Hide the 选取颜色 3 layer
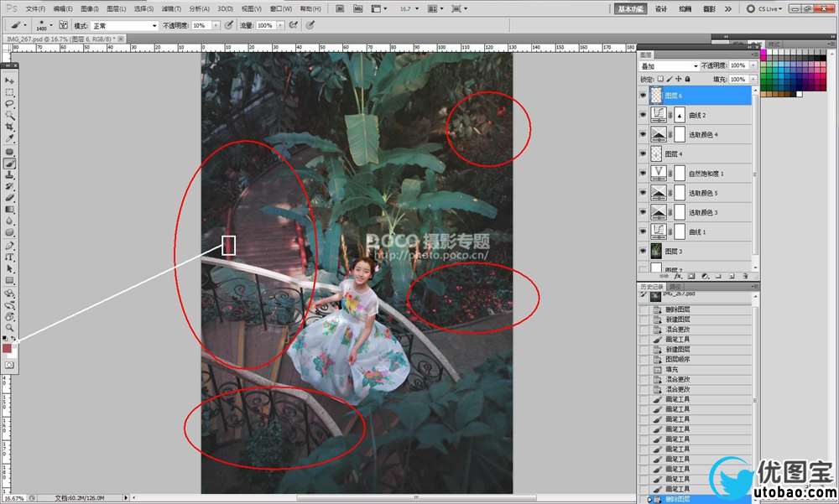This screenshot has height=504, width=839. pyautogui.click(x=643, y=212)
